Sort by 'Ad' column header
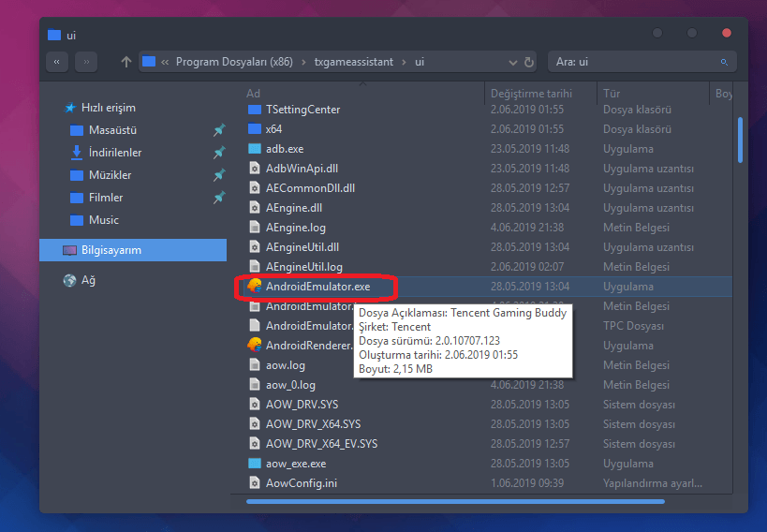Image resolution: width=767 pixels, height=532 pixels. 254,94
